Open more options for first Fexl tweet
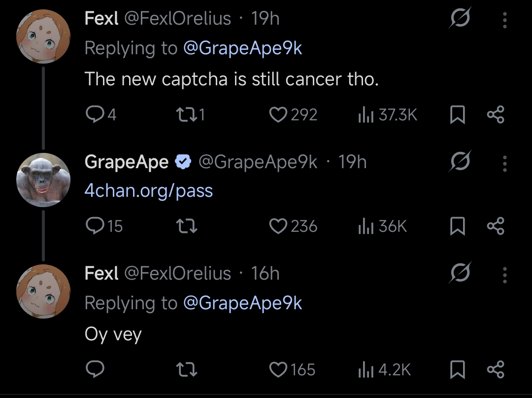The image size is (532, 398). coord(504,20)
